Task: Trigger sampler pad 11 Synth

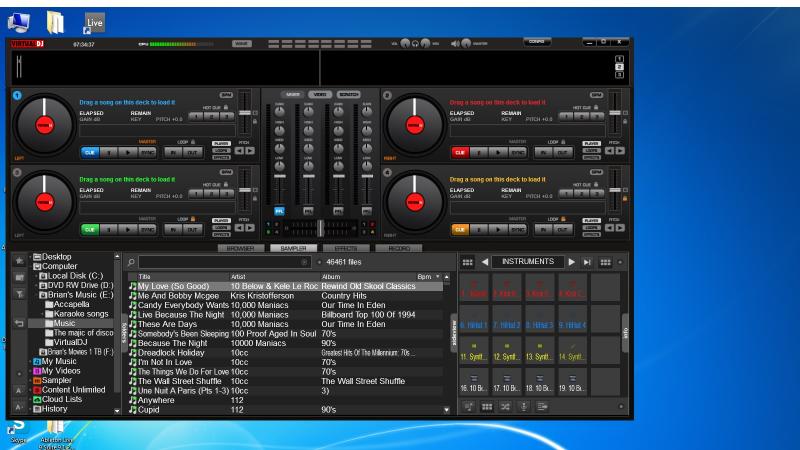Action: pyautogui.click(x=474, y=351)
